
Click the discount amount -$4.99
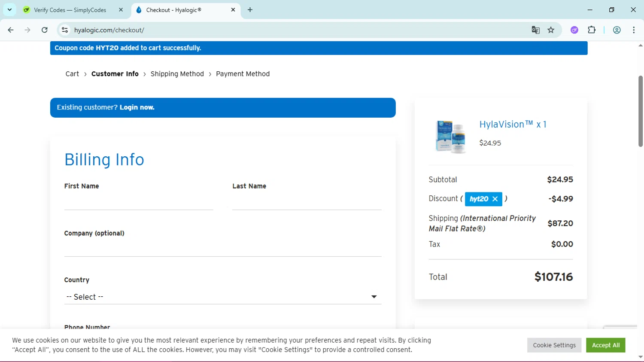[561, 199]
